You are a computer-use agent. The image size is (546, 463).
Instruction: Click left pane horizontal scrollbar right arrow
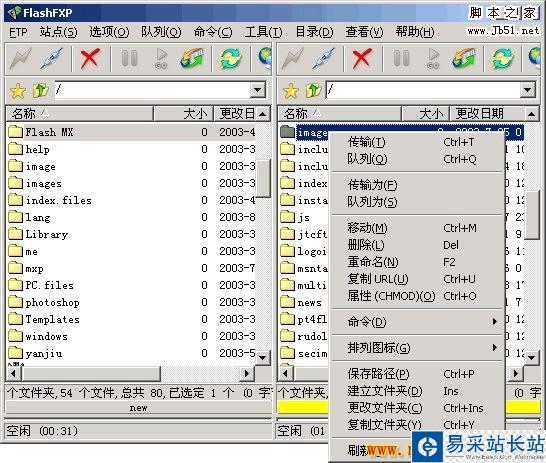click(x=247, y=374)
